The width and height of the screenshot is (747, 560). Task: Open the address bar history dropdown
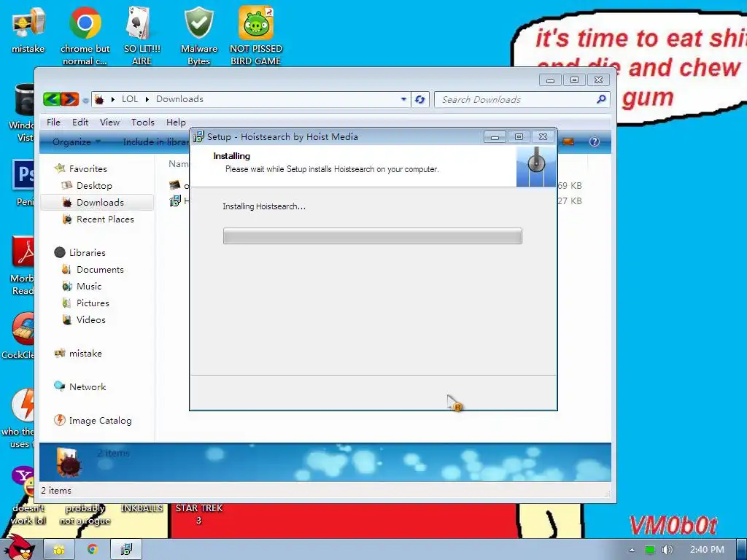pos(403,99)
